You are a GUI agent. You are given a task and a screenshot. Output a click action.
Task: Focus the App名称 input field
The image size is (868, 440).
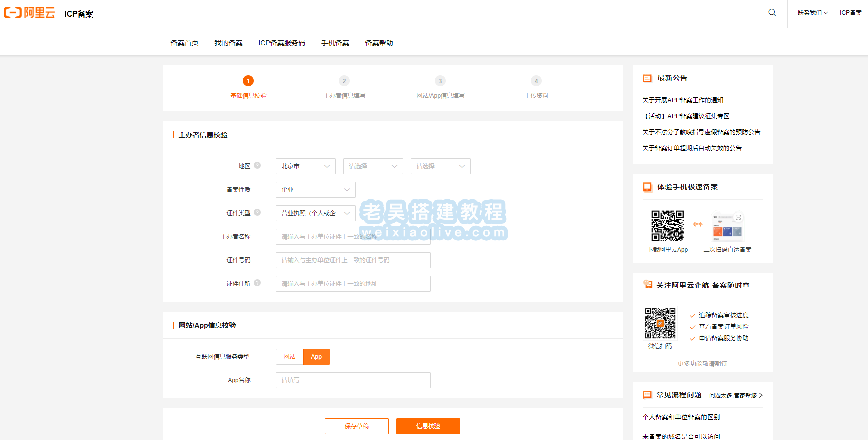coord(353,380)
